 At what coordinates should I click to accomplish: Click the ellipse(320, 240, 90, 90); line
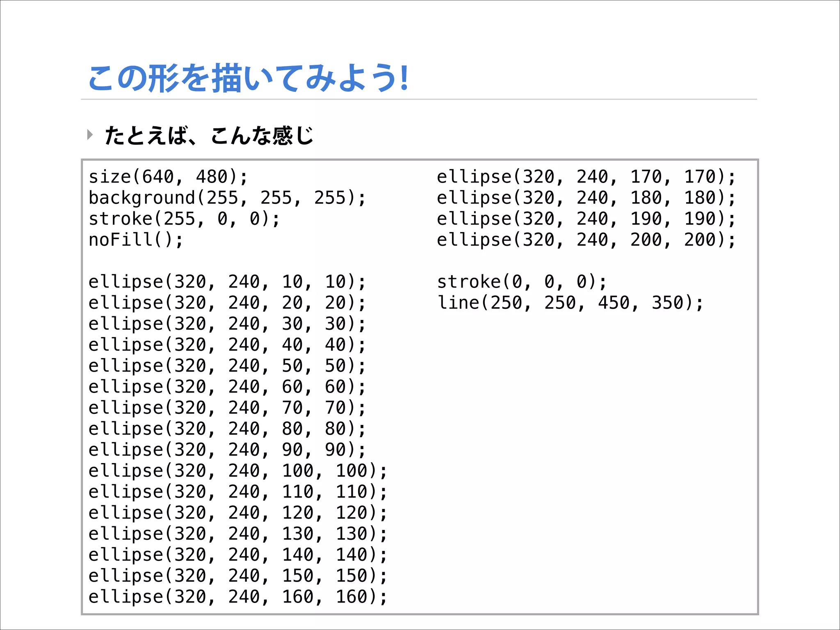[227, 450]
